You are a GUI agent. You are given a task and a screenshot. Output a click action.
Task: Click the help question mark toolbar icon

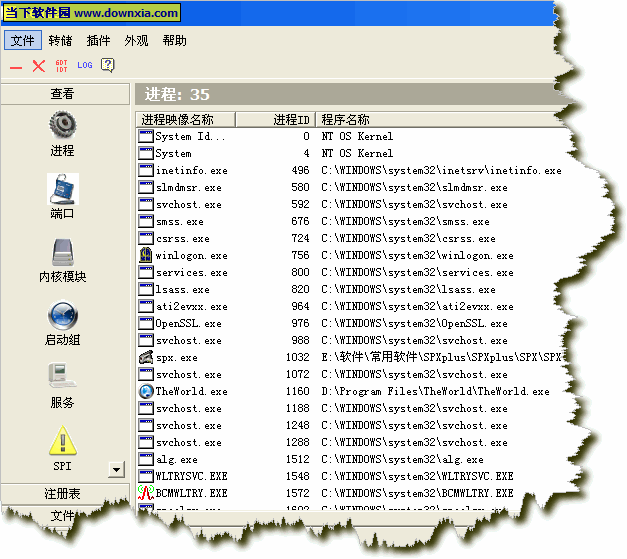coord(108,65)
